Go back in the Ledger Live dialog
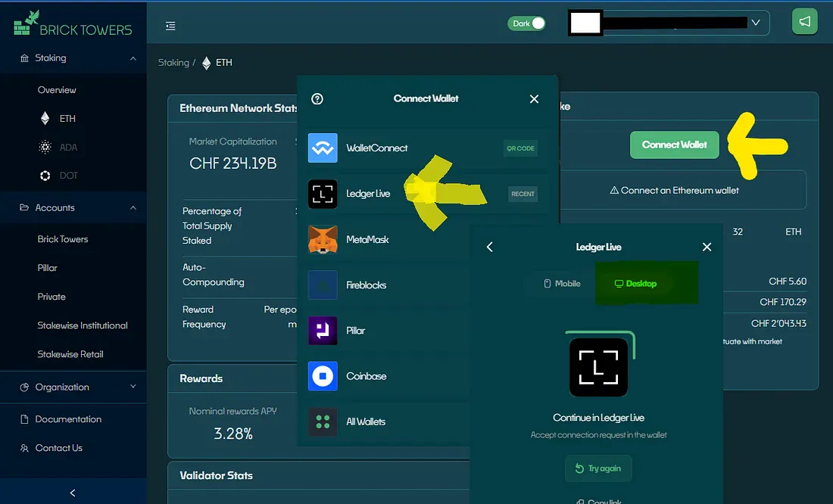The height and width of the screenshot is (504, 833). pyautogui.click(x=489, y=247)
